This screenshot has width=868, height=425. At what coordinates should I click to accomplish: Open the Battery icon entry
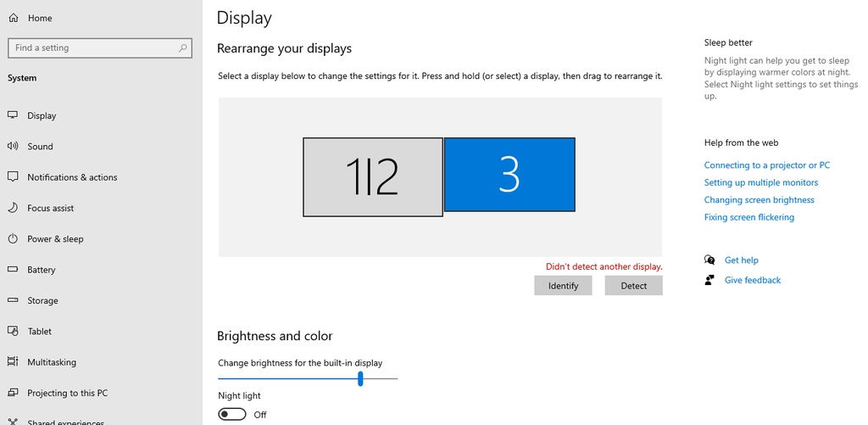(13, 270)
